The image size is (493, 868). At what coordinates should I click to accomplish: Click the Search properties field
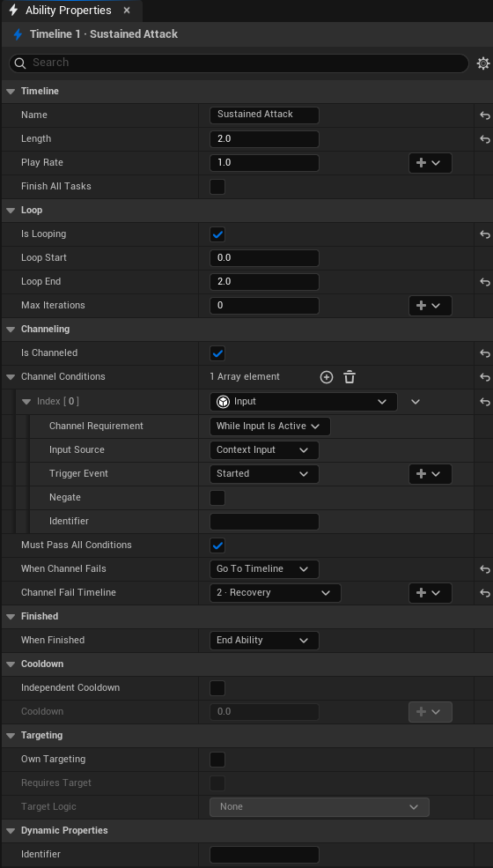(x=239, y=63)
